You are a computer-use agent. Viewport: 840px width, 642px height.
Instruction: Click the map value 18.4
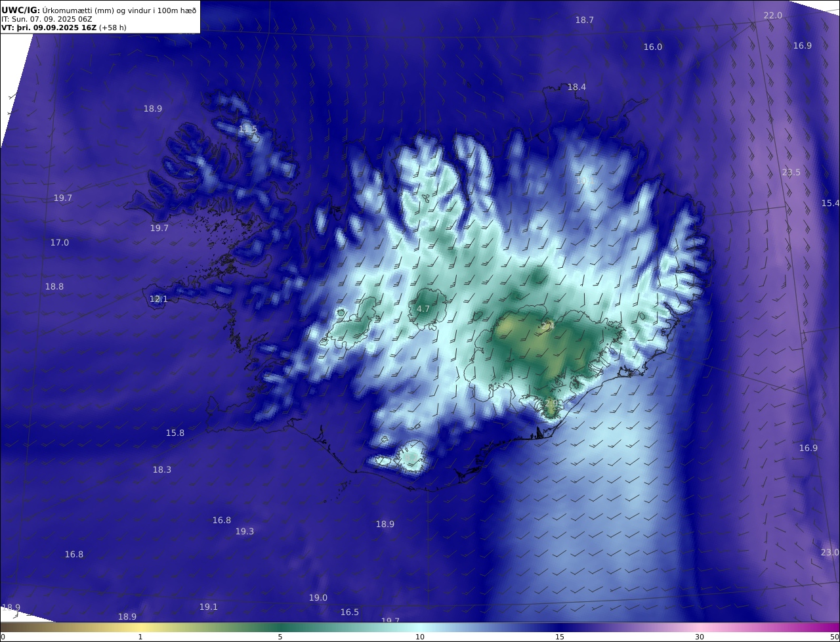pyautogui.click(x=577, y=87)
